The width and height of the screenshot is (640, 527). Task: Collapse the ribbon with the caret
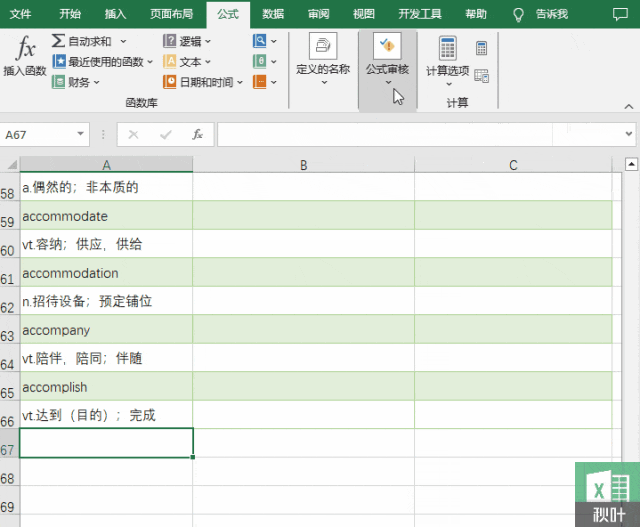[629, 107]
